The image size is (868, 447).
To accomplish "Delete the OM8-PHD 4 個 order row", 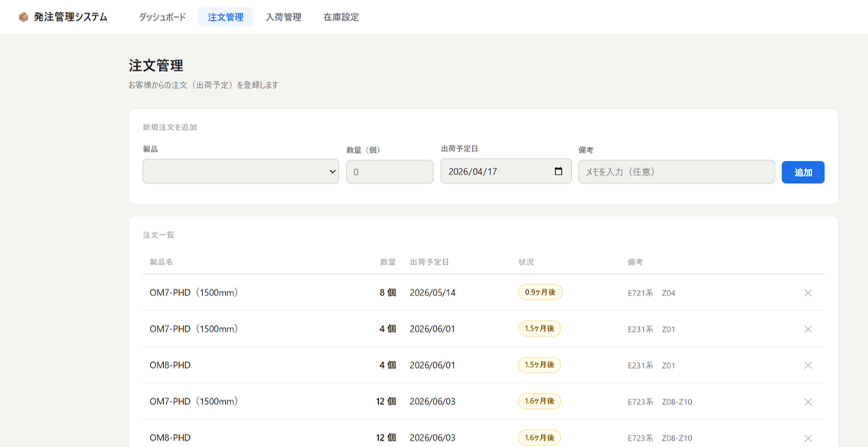I will click(808, 365).
